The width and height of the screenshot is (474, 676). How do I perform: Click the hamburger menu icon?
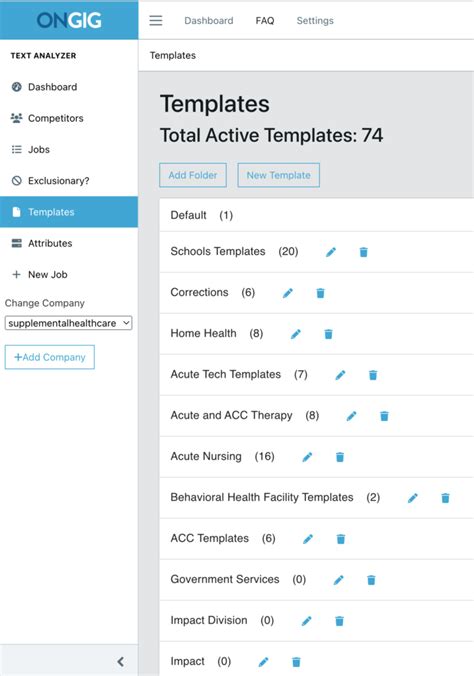156,21
